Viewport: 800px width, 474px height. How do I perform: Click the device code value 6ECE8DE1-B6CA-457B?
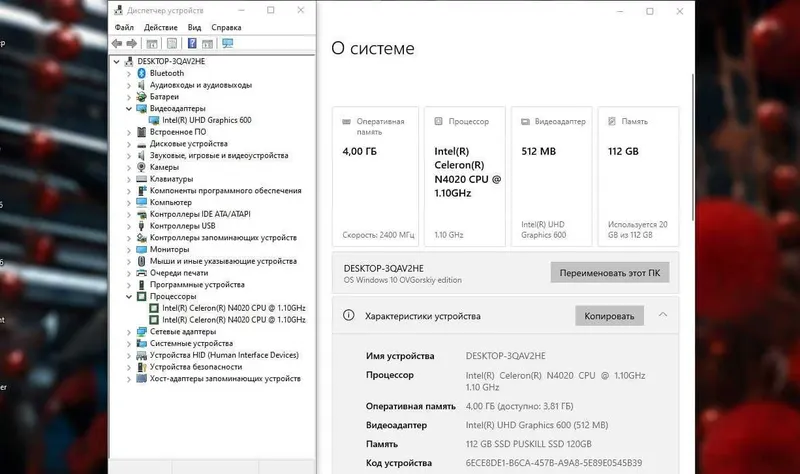click(554, 463)
